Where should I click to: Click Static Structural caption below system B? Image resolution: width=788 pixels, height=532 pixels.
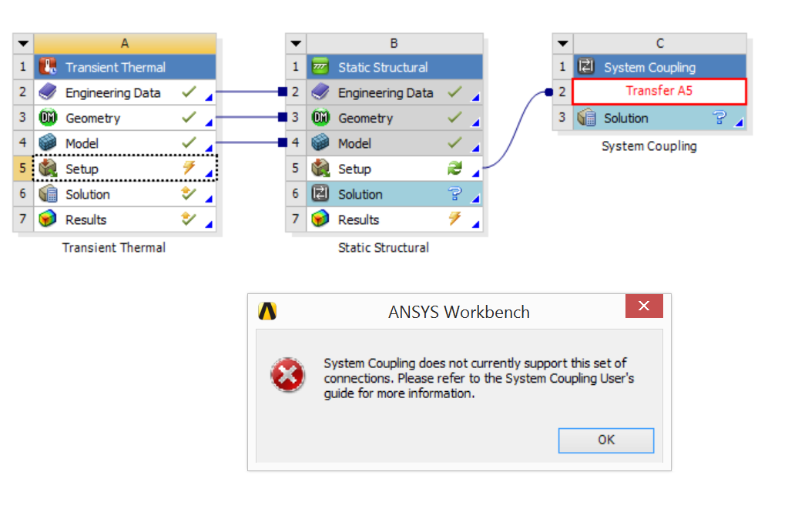coord(384,248)
